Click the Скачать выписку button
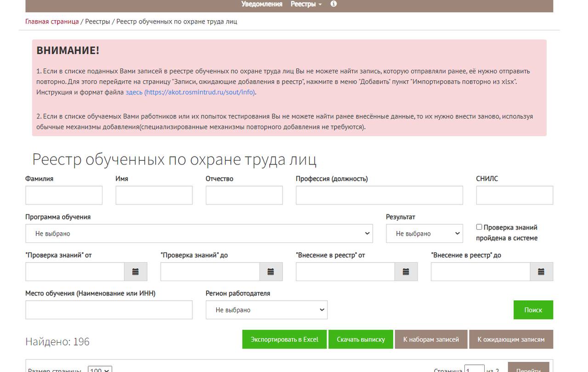 point(361,339)
